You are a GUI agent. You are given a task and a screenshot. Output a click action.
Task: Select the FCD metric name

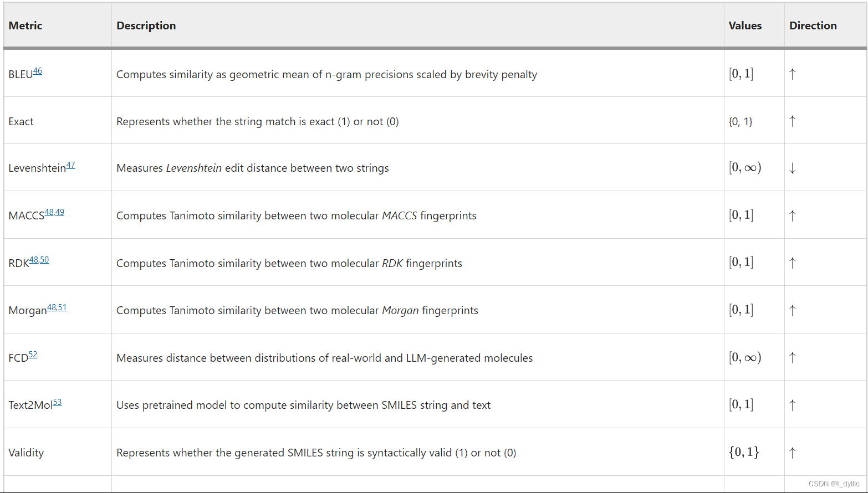[x=18, y=358]
